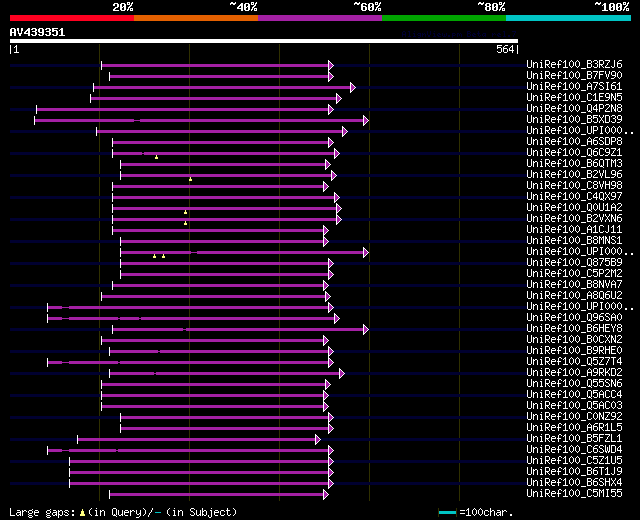Click the orange ~40% color scale segment
This screenshot has height=520, width=640.
click(x=196, y=18)
